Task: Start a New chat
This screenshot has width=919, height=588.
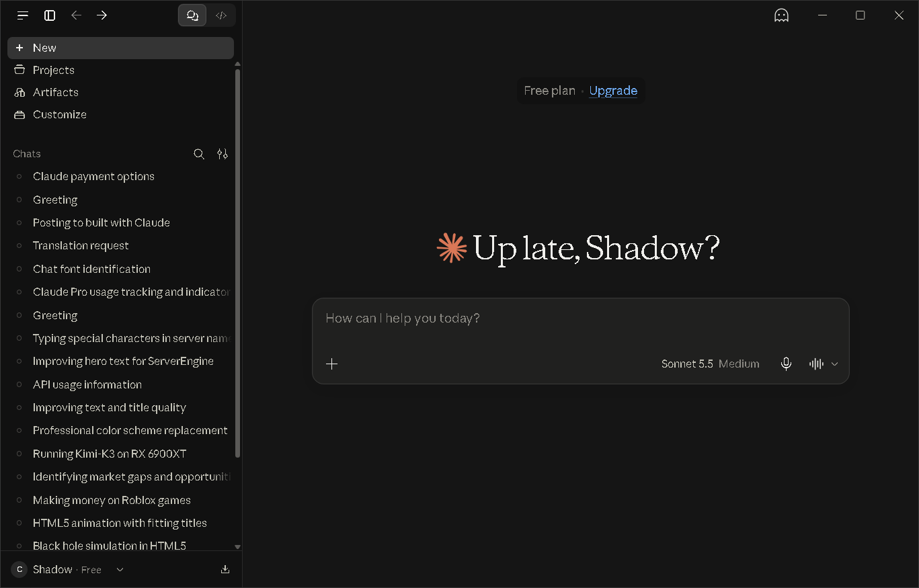Action: coord(120,48)
